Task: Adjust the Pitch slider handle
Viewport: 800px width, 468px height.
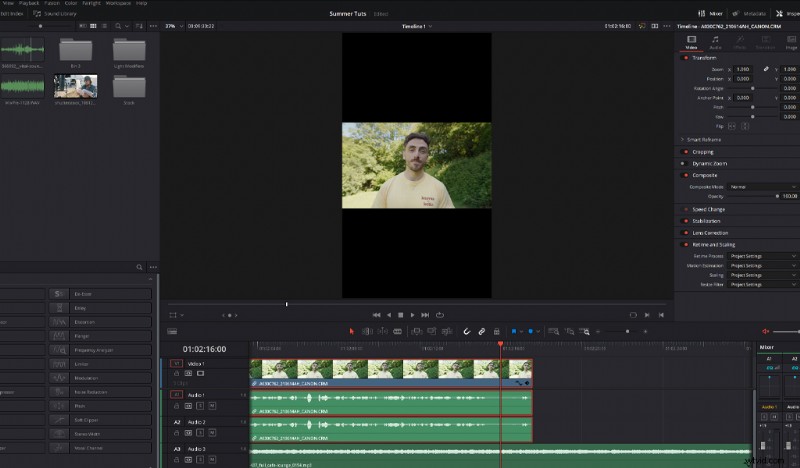Action: click(x=753, y=107)
